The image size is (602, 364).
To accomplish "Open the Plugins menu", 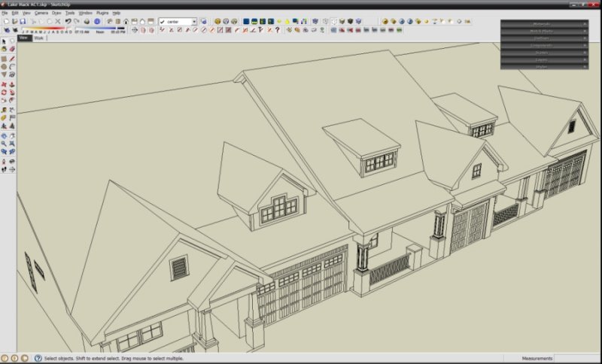I will click(102, 13).
